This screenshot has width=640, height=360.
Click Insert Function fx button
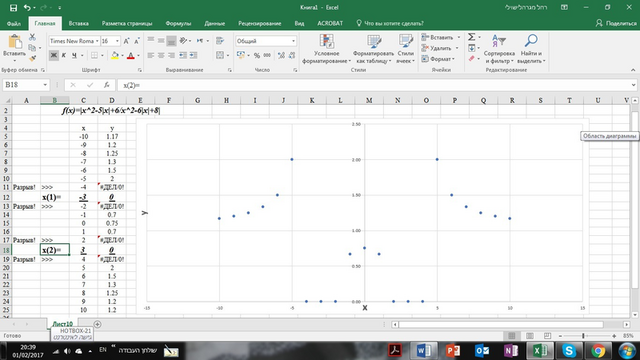tap(107, 85)
